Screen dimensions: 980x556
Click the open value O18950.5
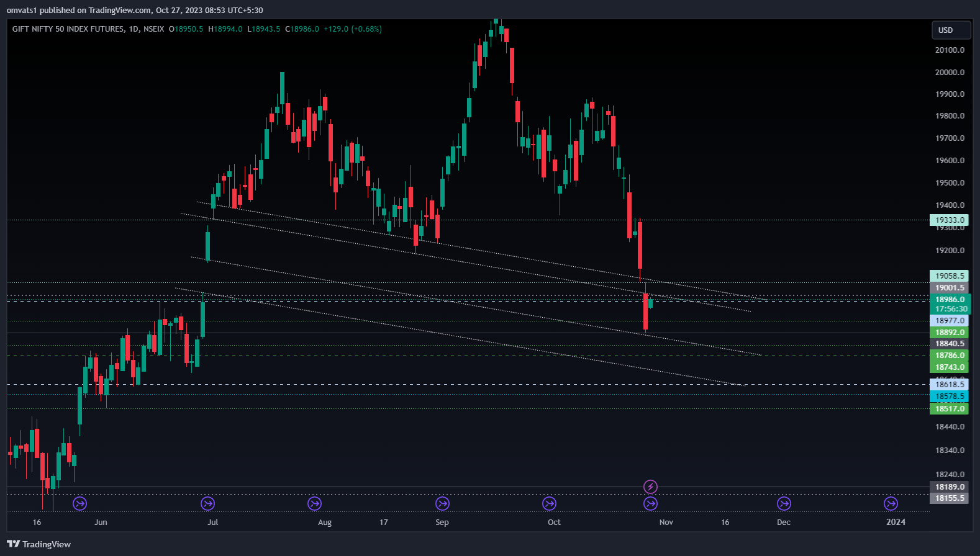(186, 29)
